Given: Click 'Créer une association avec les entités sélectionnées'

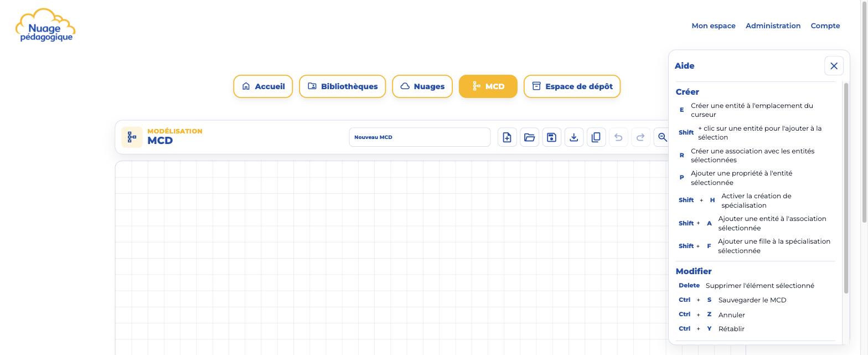Looking at the screenshot, I should 752,156.
